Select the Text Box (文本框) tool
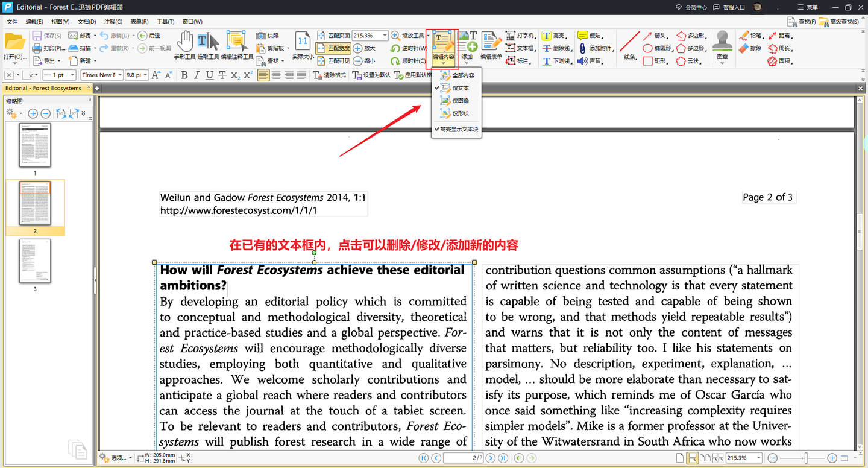 [520, 48]
